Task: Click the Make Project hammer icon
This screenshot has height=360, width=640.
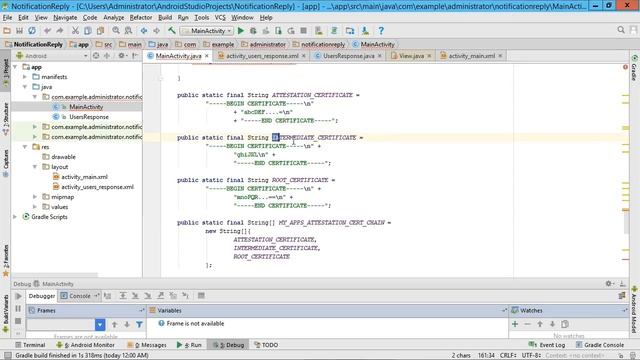Action: (171, 31)
